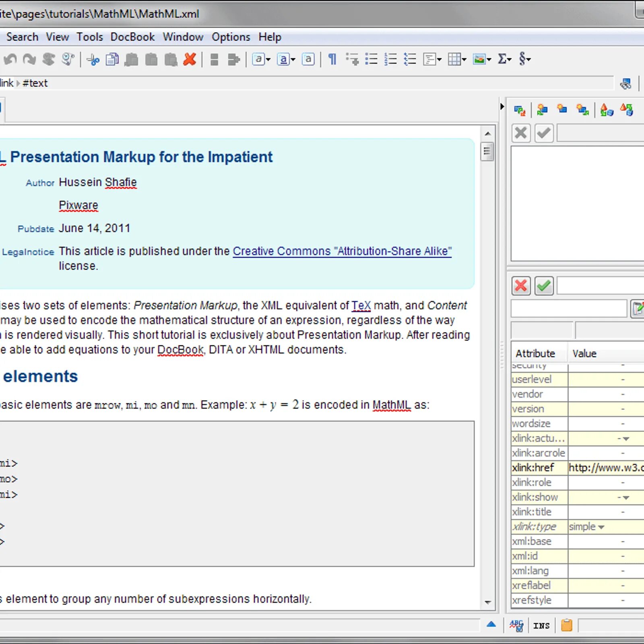
Task: Open the Window menu
Action: 183,37
